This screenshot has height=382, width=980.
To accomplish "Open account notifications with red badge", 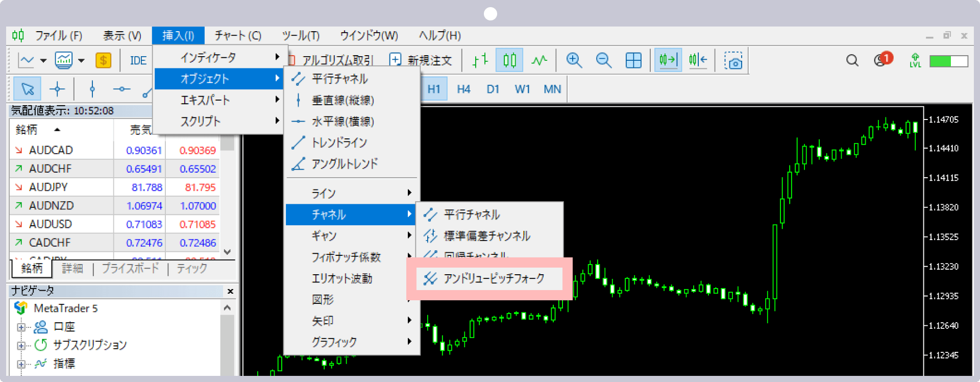I will point(883,59).
